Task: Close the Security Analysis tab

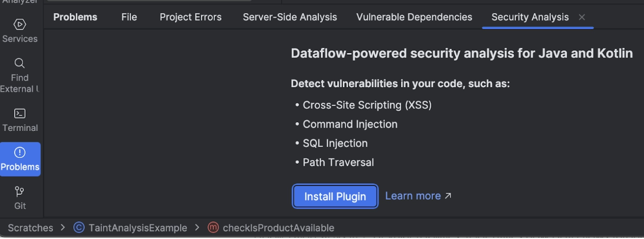Action: click(582, 17)
